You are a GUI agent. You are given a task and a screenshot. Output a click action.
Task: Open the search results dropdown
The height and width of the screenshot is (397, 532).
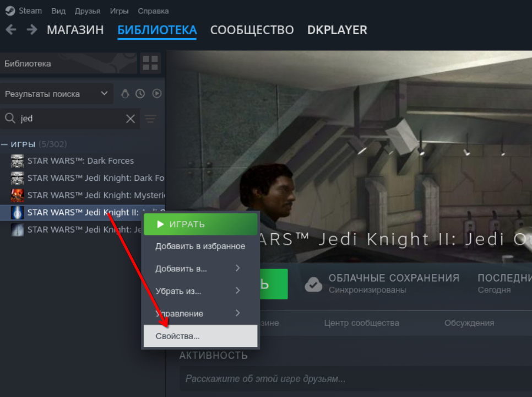coord(57,94)
